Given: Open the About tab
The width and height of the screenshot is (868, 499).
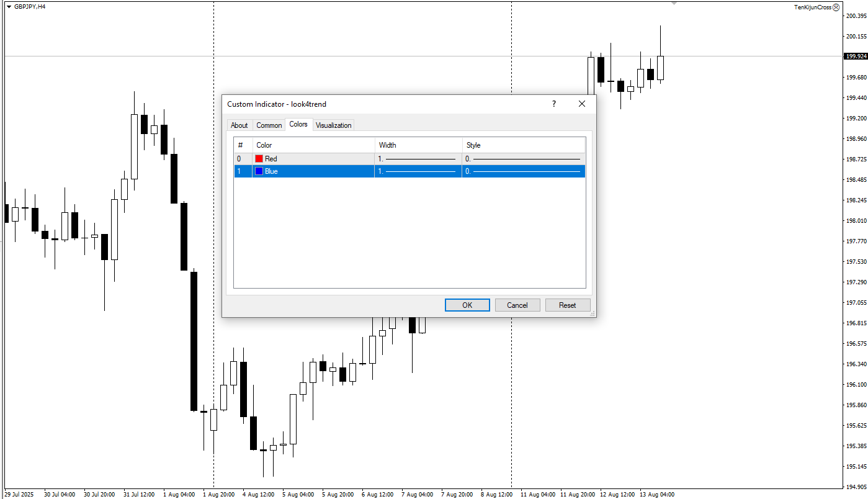Looking at the screenshot, I should 239,125.
